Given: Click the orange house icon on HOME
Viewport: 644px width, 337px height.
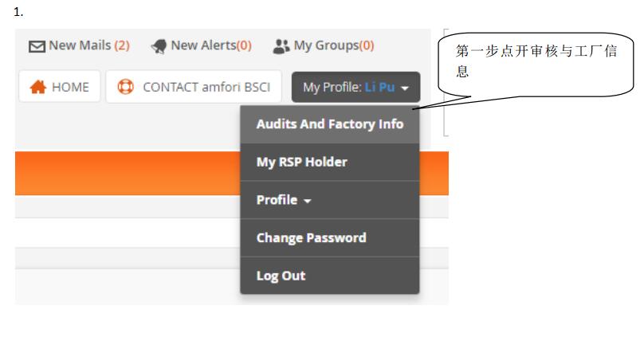Looking at the screenshot, I should click(37, 87).
